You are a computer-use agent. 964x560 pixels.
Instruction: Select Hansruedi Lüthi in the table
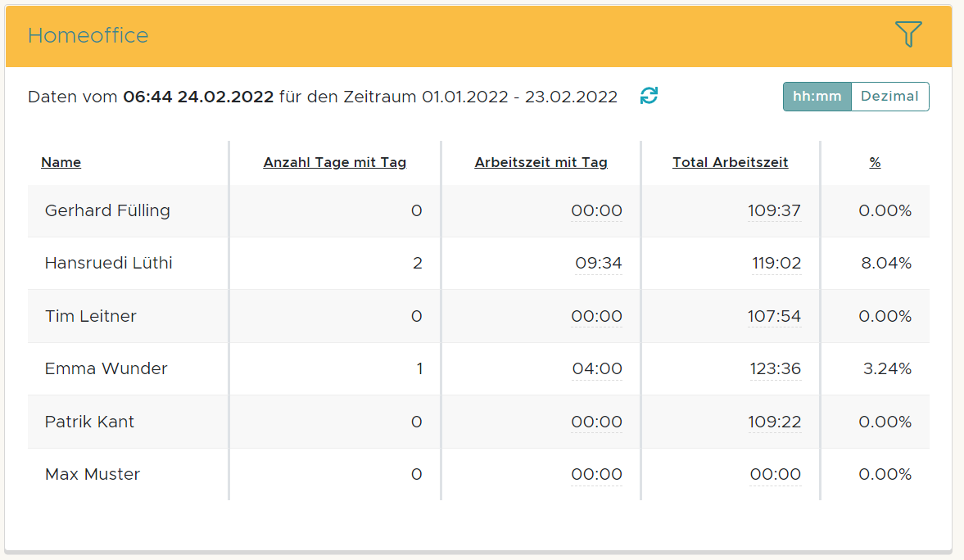point(109,263)
